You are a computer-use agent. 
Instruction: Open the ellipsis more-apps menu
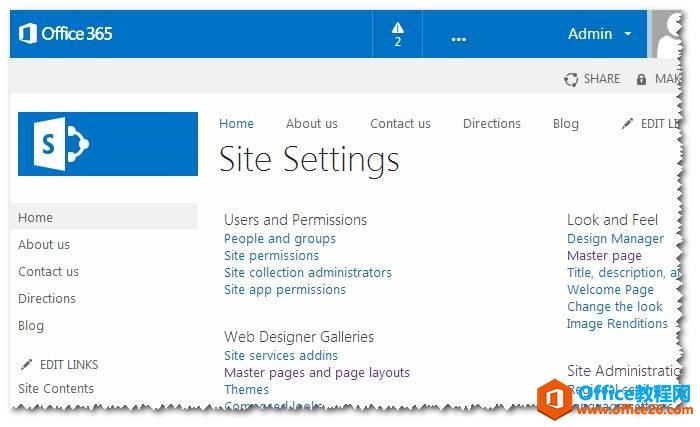click(x=459, y=38)
